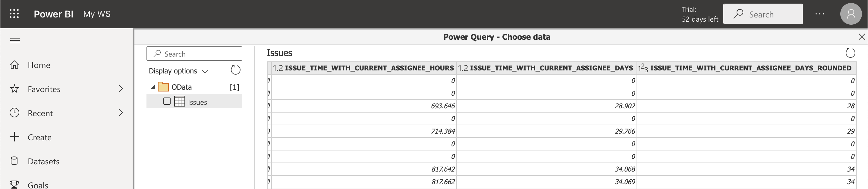868x189 pixels.
Task: Close the Power Query dialog
Action: click(862, 37)
